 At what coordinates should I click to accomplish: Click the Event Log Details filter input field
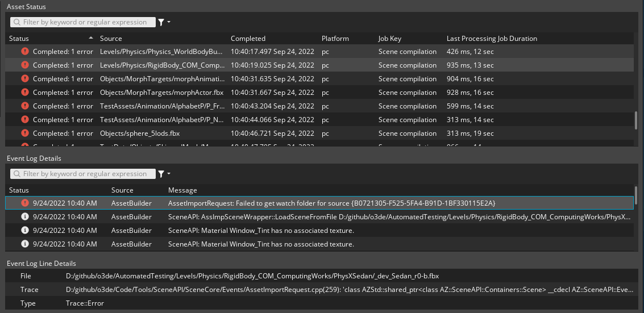coord(85,174)
